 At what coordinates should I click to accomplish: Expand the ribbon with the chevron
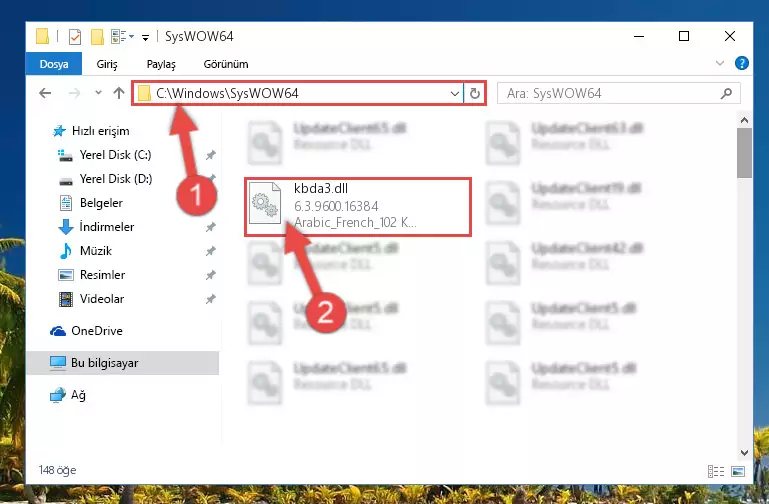click(x=719, y=63)
